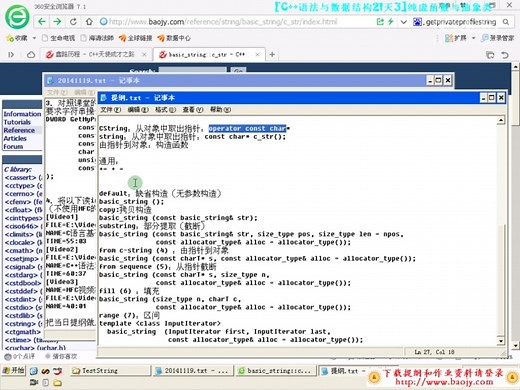This screenshot has width=520, height=390.
Task: Click the lightning speed-mode icon
Action: (x=391, y=22)
